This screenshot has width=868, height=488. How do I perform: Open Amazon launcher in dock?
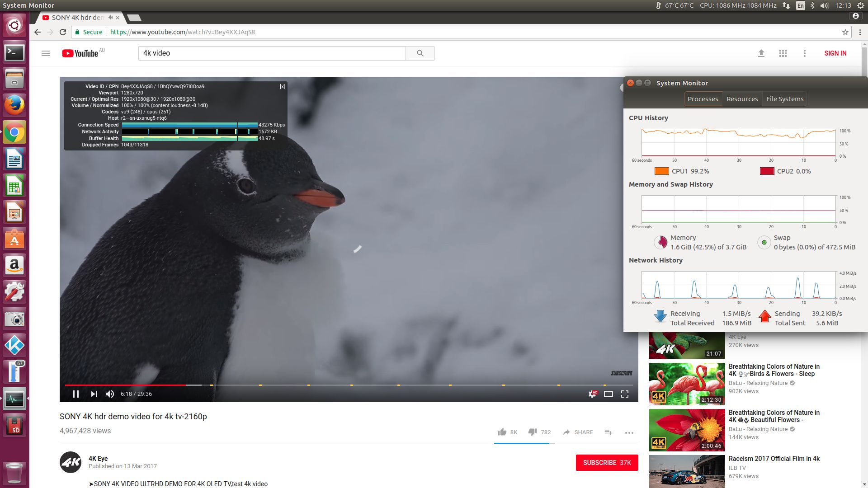click(14, 266)
